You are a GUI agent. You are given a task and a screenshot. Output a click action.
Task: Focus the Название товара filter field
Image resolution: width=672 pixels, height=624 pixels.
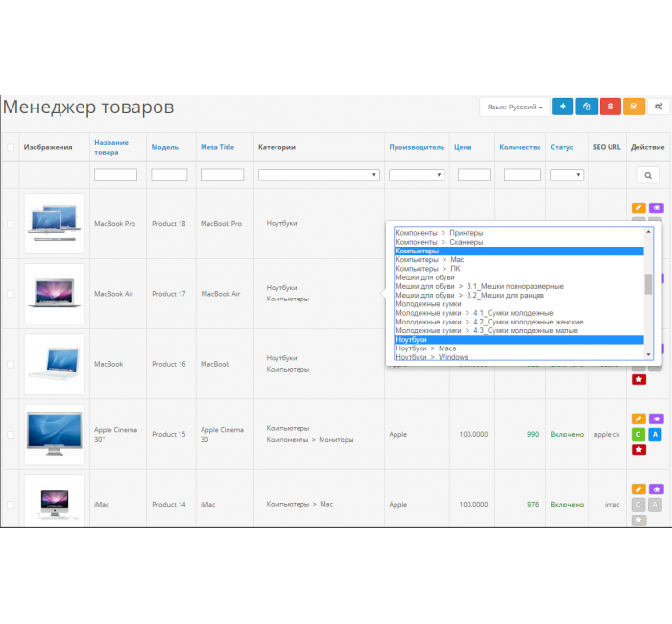click(116, 175)
